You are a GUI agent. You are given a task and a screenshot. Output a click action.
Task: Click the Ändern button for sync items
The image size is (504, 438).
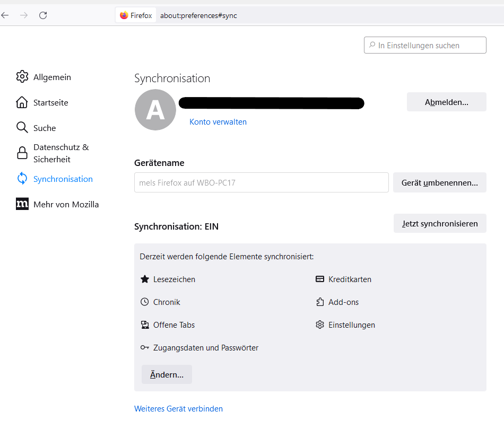tap(167, 374)
